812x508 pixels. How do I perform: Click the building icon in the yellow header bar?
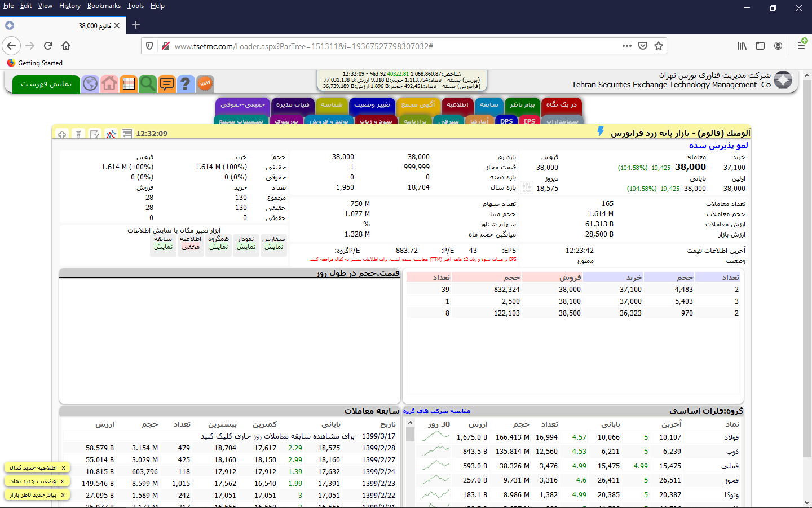78,134
